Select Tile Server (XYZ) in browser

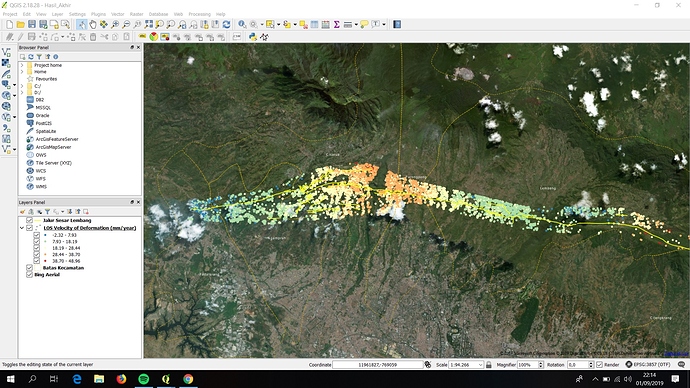tap(54, 163)
